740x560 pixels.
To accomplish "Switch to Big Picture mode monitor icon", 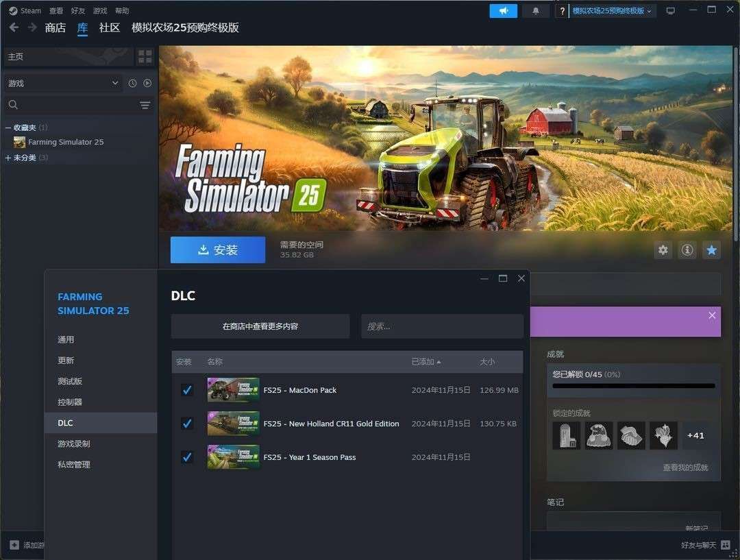I will (x=670, y=11).
